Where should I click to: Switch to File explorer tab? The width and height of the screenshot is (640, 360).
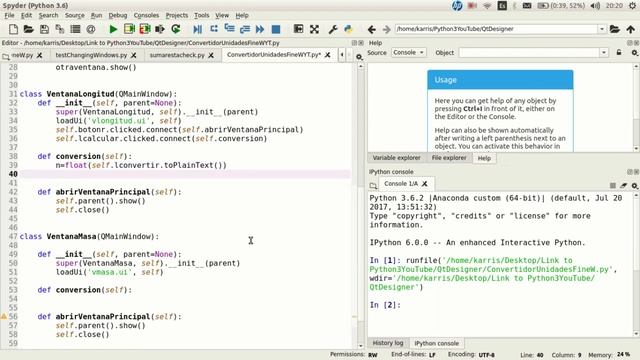449,158
